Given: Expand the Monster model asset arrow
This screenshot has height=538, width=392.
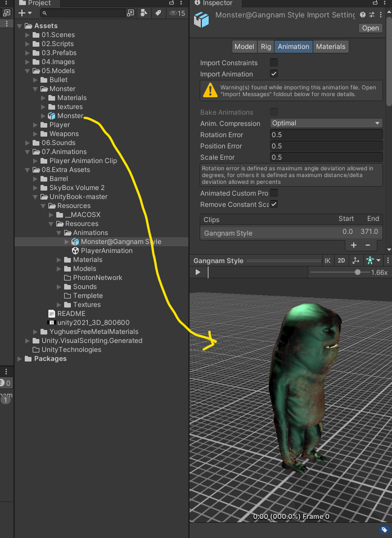Looking at the screenshot, I should pos(43,116).
